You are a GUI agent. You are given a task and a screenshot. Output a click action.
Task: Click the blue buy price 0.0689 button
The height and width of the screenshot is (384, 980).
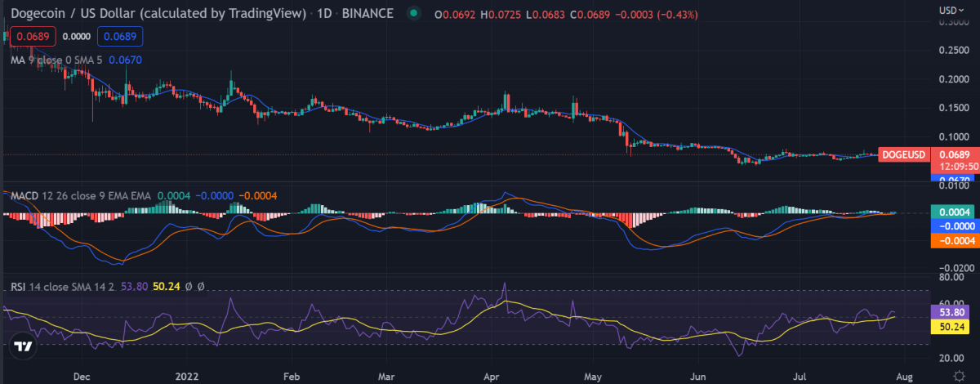click(x=119, y=36)
